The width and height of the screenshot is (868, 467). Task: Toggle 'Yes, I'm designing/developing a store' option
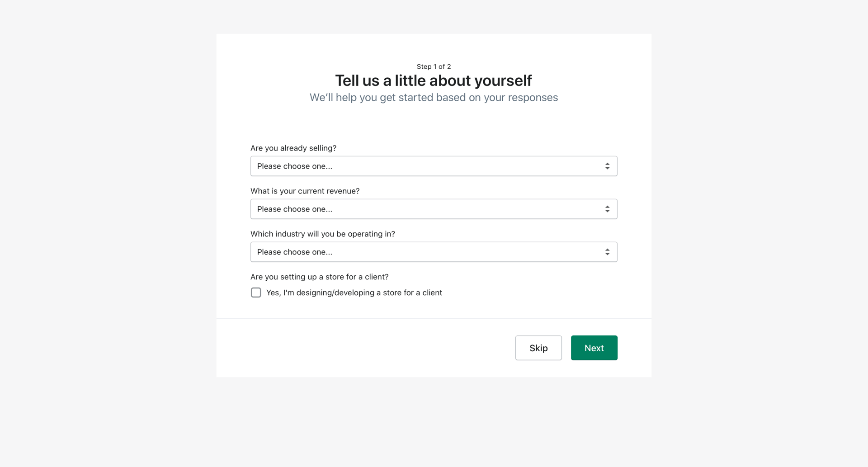coord(256,292)
